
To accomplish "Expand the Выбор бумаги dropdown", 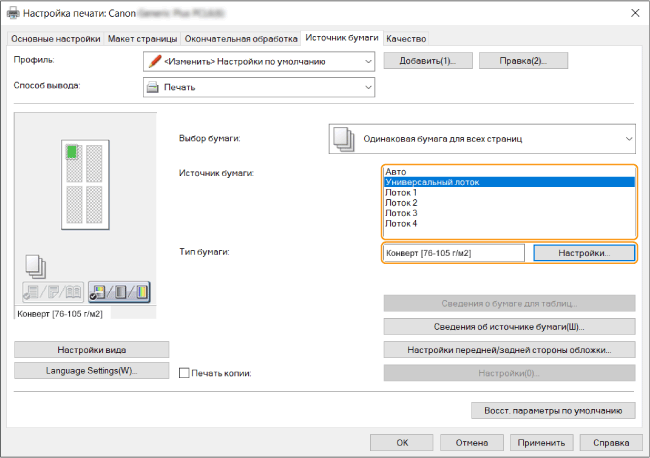I will point(628,138).
